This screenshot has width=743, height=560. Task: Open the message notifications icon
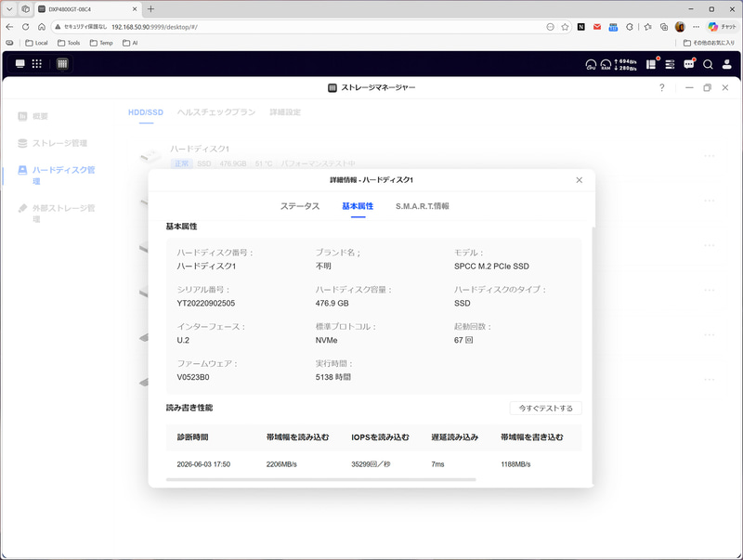point(689,64)
